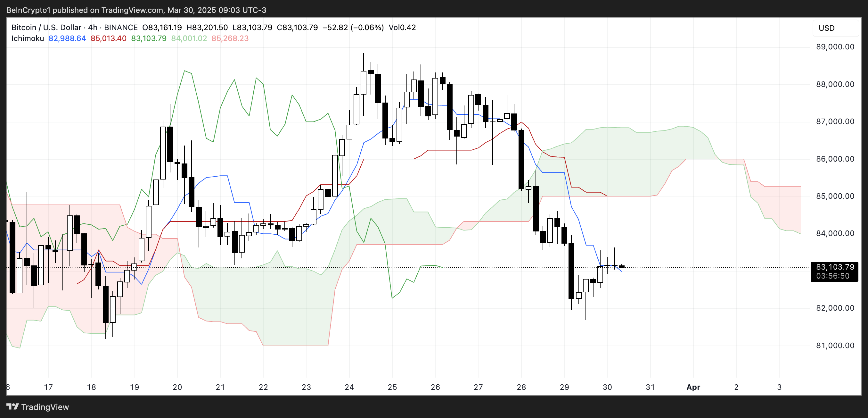Click the Bitcoin / U.S. Dollar symbol title
Screen dimensions: 868x418
[46, 27]
